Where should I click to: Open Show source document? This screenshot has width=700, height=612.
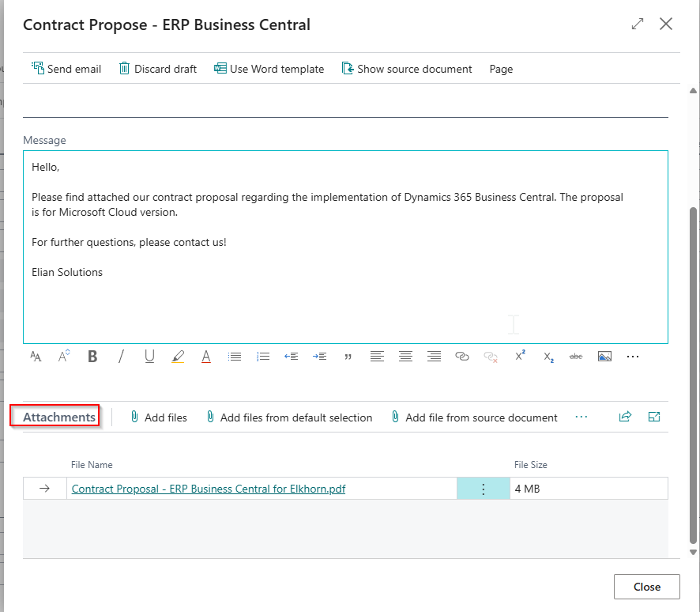coord(407,69)
